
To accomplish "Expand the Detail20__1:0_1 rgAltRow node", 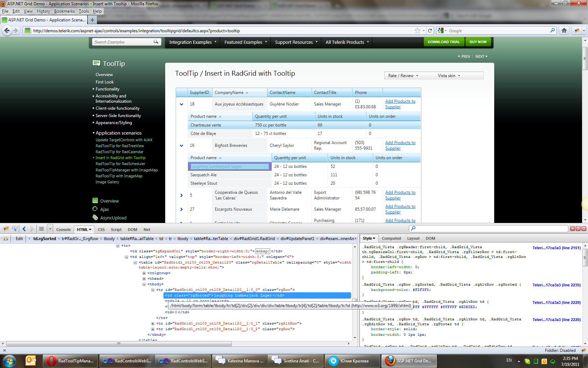I will [x=153, y=323].
